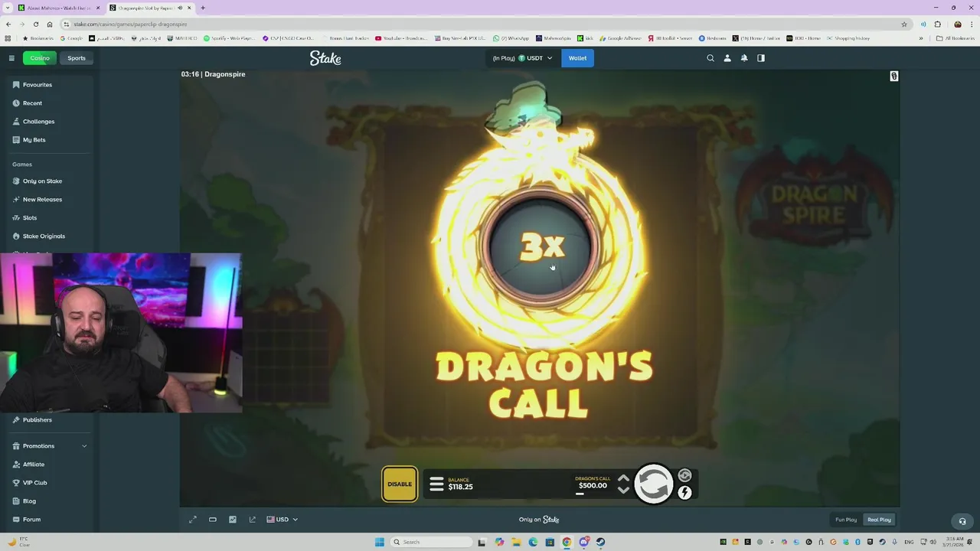Open the Spotify bookmark

tap(231, 38)
